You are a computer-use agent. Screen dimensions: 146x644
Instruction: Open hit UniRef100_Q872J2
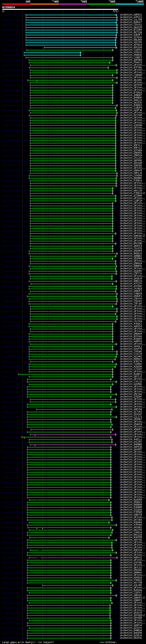coord(131,377)
